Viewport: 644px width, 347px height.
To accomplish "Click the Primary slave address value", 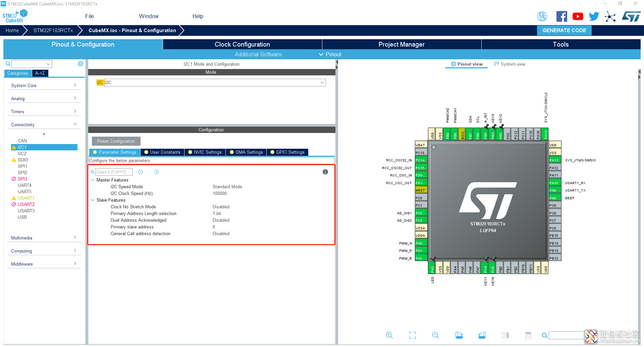I will click(x=214, y=227).
